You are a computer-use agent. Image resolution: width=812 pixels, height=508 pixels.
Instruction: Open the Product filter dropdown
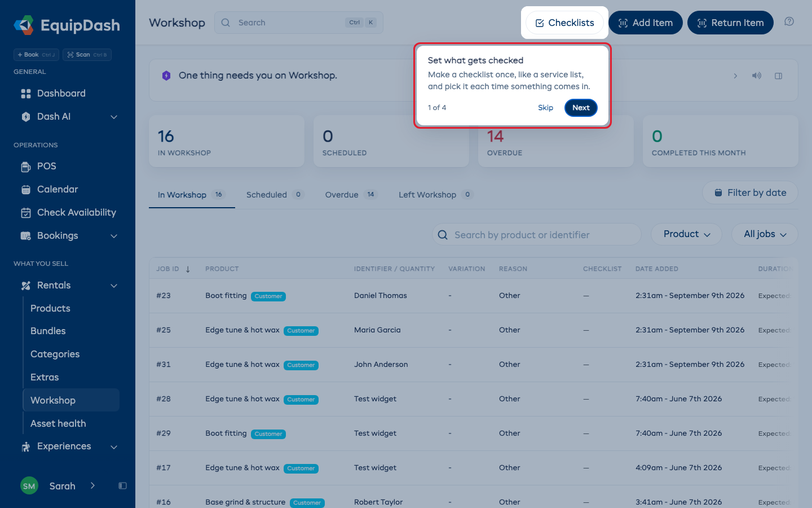click(686, 234)
